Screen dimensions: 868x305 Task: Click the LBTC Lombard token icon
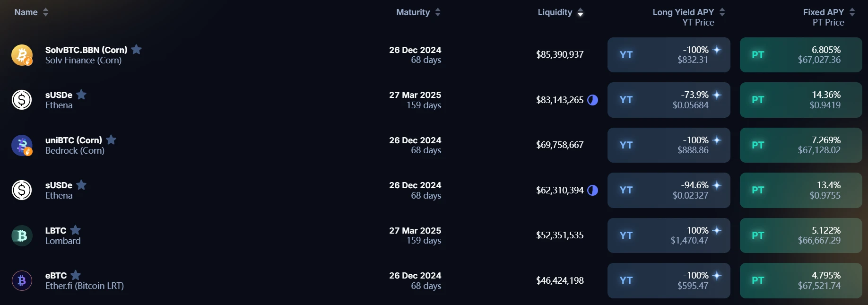pos(22,235)
